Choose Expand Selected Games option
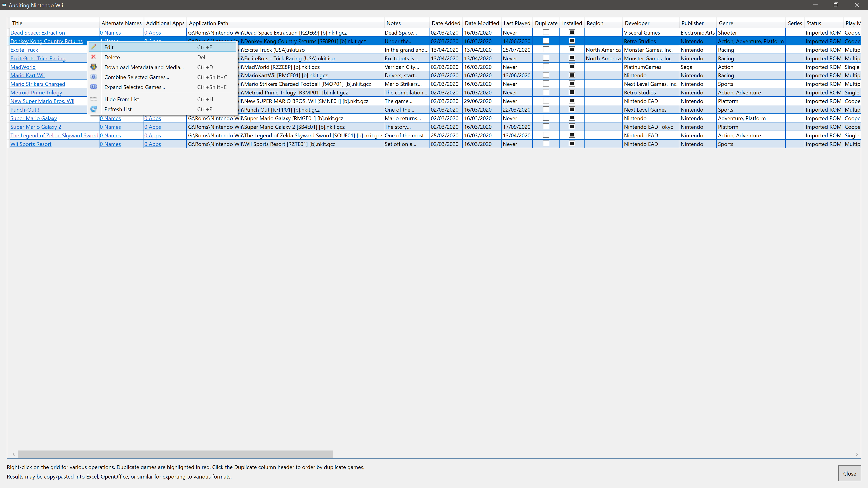Screen dimensions: 868x488 (162, 87)
